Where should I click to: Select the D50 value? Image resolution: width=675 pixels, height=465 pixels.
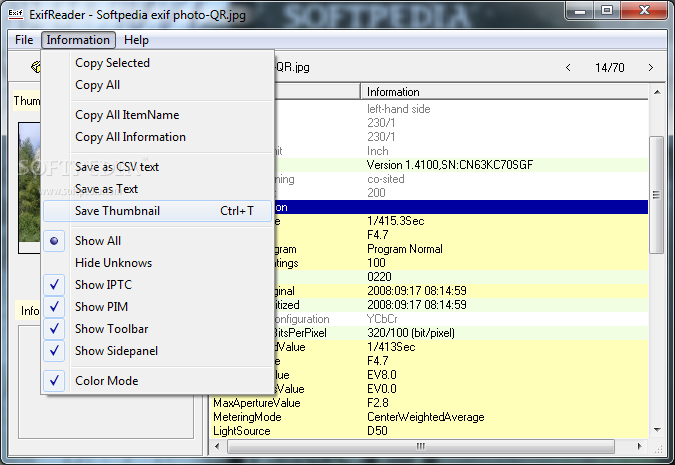point(377,431)
